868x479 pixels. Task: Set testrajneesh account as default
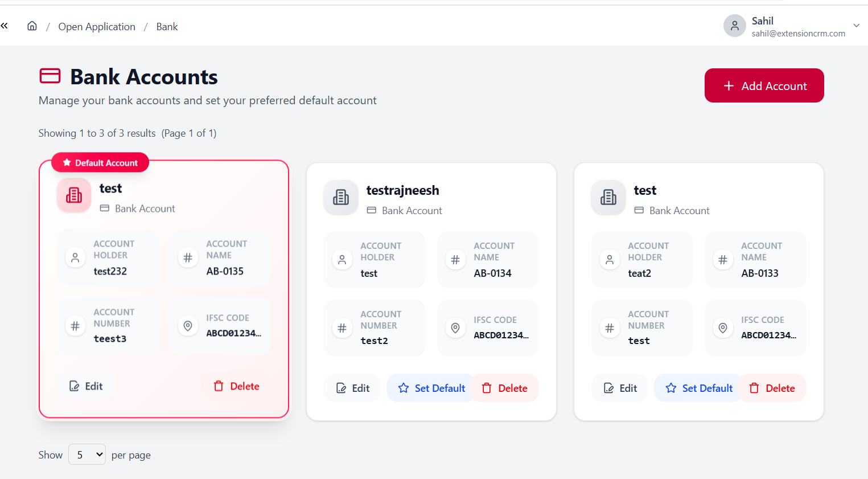[x=431, y=388]
